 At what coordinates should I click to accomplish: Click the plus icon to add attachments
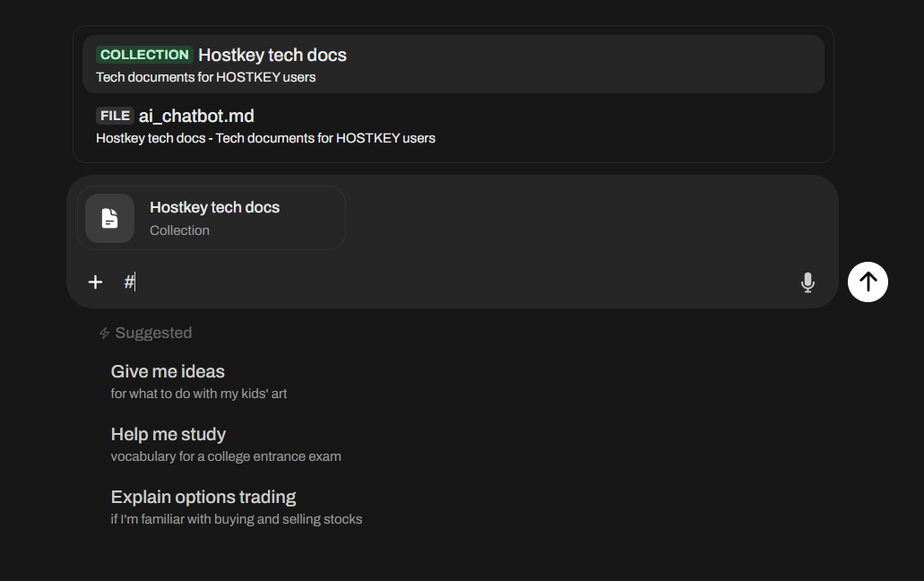click(96, 282)
